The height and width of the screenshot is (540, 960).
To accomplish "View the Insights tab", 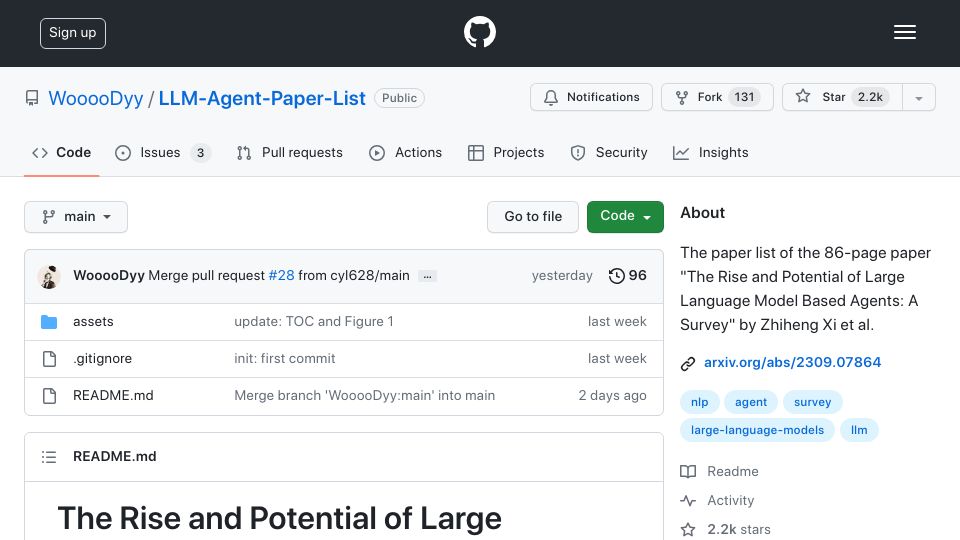I will click(x=711, y=152).
